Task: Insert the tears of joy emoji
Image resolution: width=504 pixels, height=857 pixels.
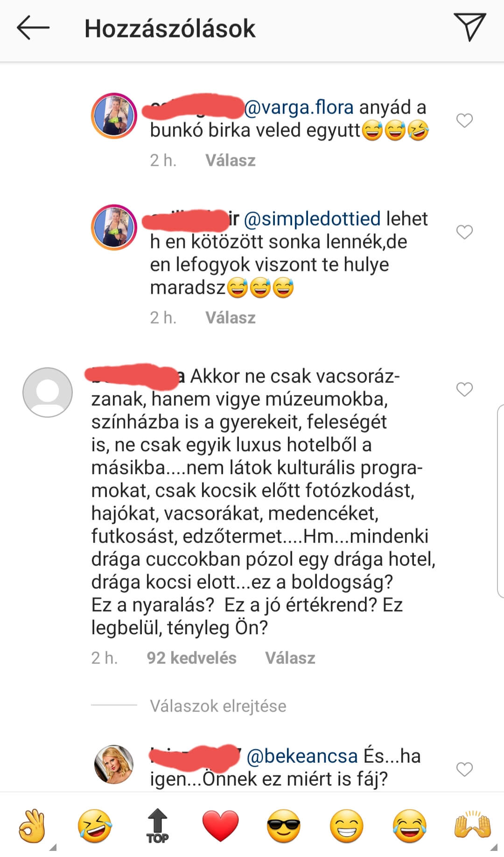Action: coord(410,826)
